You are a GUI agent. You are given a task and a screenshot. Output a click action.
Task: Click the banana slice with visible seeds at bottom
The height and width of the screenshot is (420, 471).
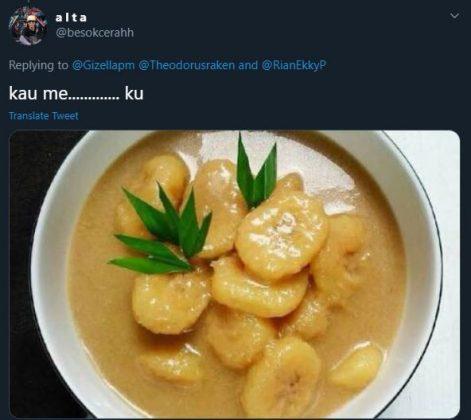pyautogui.click(x=282, y=378)
